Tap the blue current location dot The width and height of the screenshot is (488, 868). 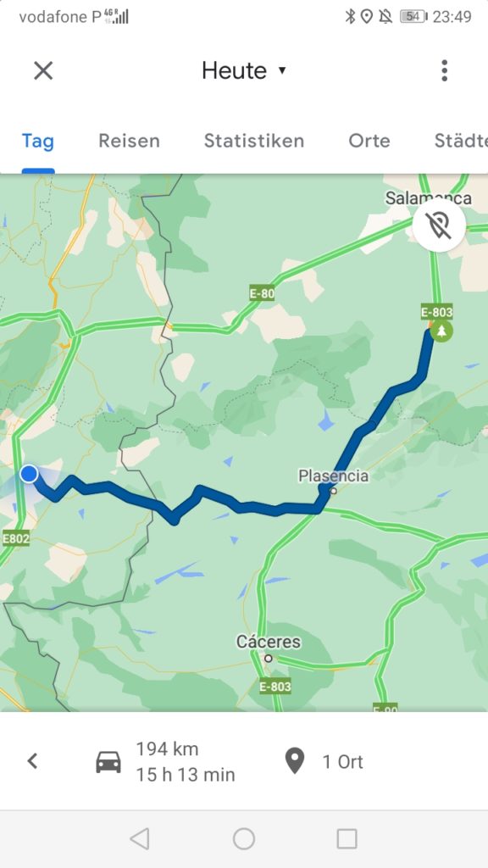click(x=29, y=474)
